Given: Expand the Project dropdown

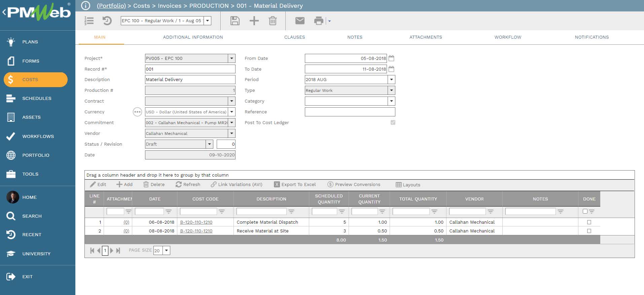Looking at the screenshot, I should pos(231,58).
